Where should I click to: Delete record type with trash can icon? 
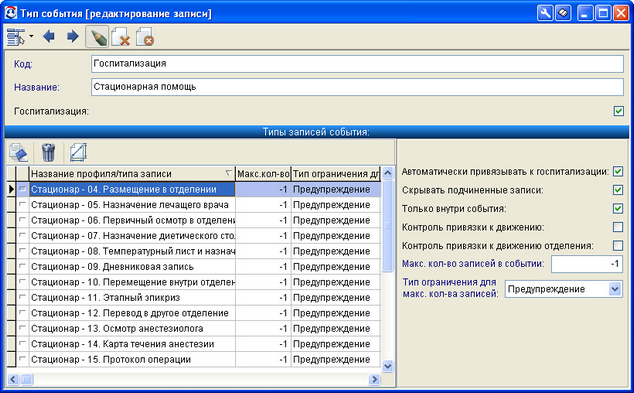click(48, 152)
